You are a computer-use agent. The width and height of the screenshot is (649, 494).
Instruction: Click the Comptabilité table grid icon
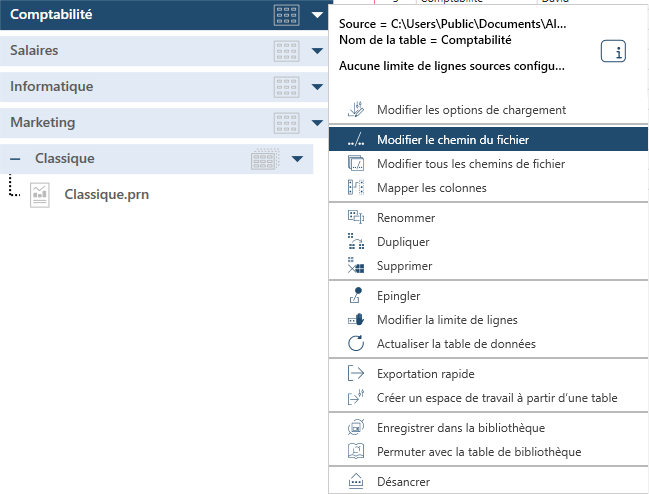point(286,15)
